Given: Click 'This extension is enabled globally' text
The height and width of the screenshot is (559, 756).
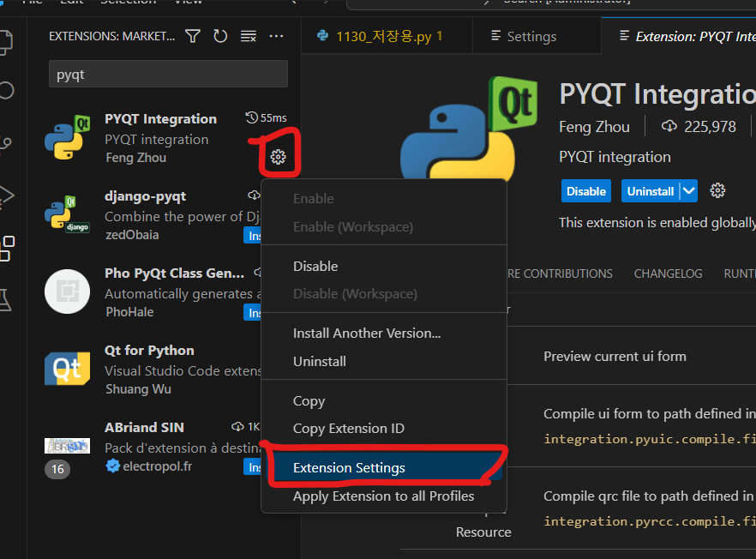Looking at the screenshot, I should tap(657, 223).
